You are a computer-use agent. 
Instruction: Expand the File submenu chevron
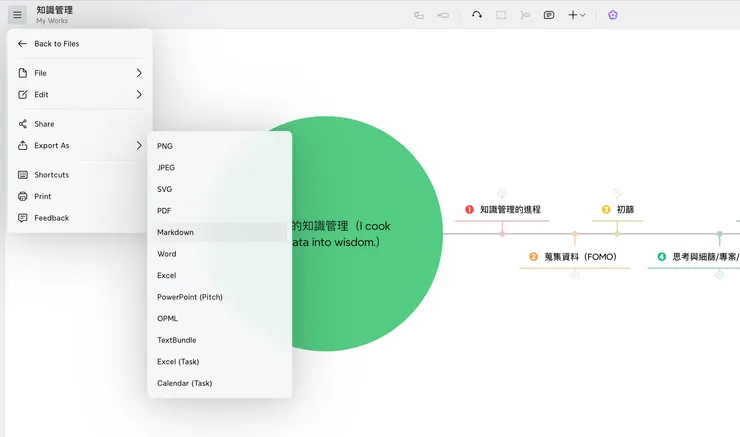[139, 73]
